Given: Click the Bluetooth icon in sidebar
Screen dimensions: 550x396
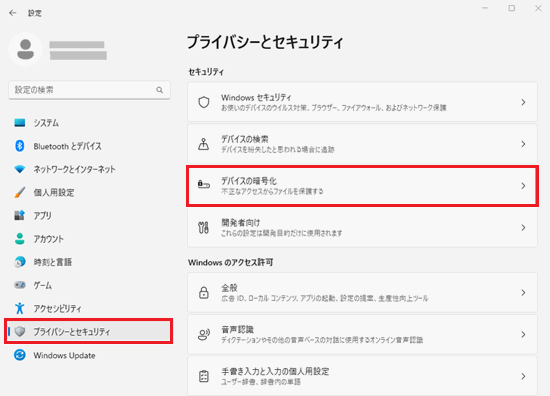Looking at the screenshot, I should pos(20,146).
